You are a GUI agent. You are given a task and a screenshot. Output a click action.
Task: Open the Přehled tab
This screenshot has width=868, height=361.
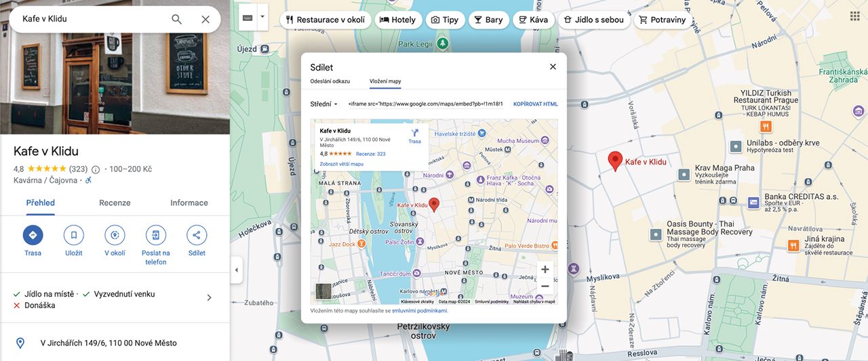coord(41,203)
